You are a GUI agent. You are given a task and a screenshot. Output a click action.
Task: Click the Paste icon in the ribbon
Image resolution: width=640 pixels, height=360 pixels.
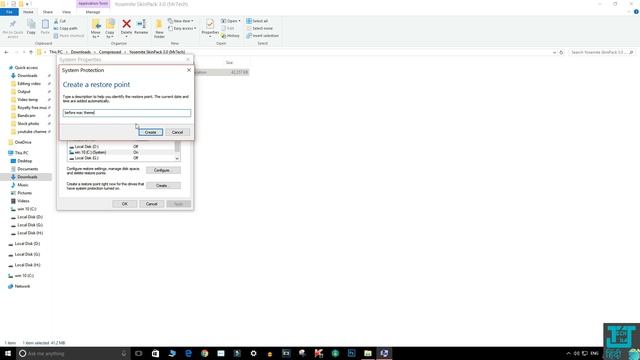coord(45,27)
